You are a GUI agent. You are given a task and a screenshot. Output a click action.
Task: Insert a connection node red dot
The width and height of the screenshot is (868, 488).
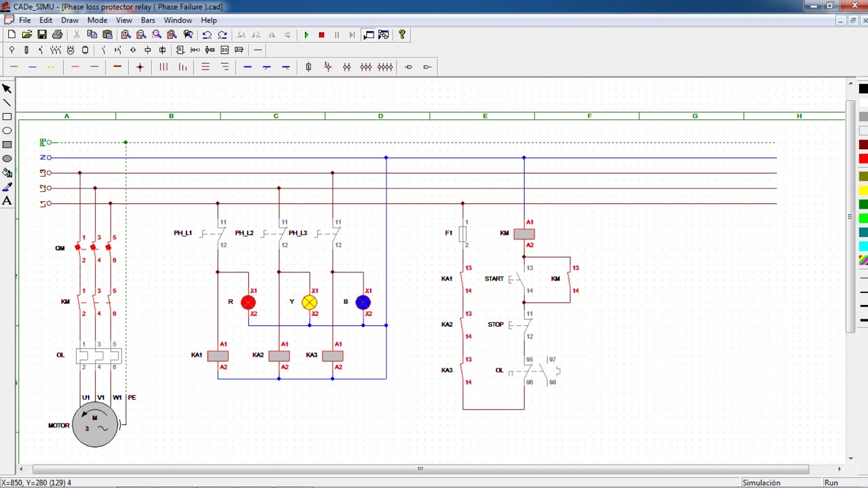tap(140, 67)
